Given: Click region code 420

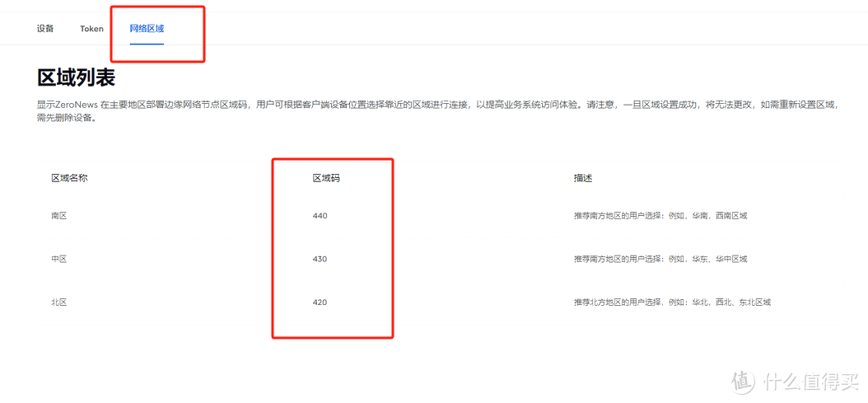Looking at the screenshot, I should tap(320, 302).
